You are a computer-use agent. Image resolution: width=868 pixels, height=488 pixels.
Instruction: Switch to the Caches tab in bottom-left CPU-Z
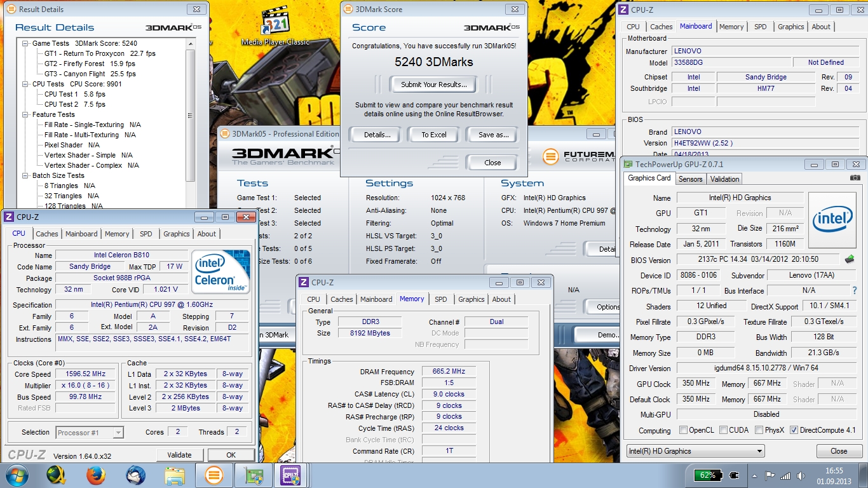coord(47,234)
